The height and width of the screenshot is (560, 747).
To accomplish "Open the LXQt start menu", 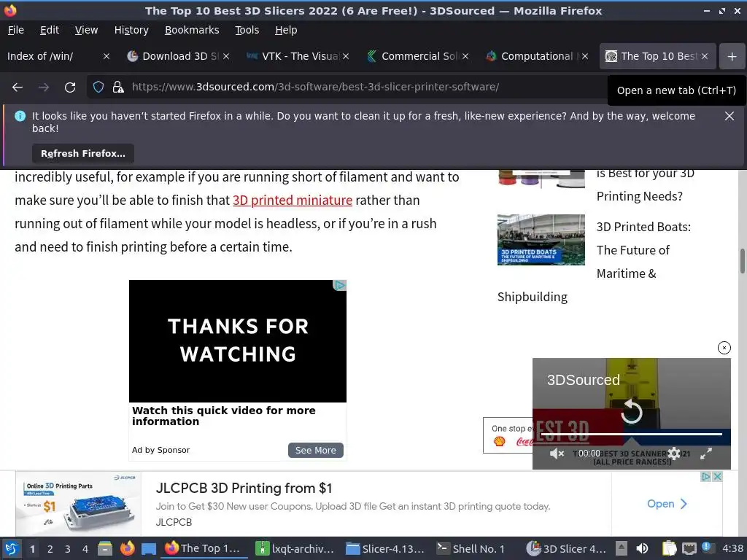I will click(12, 549).
